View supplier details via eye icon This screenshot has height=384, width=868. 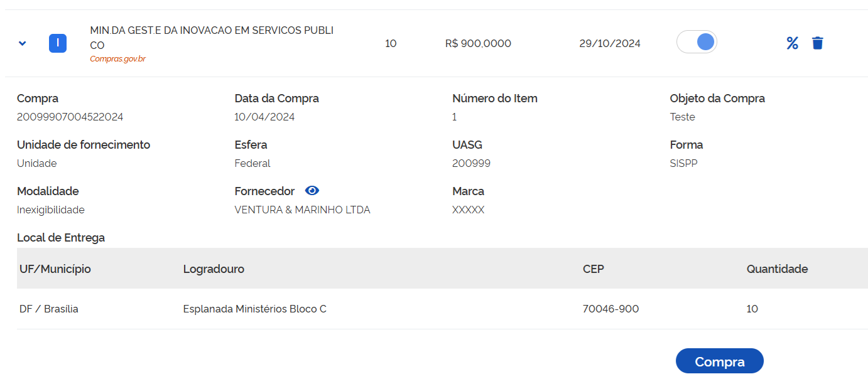[x=312, y=191]
